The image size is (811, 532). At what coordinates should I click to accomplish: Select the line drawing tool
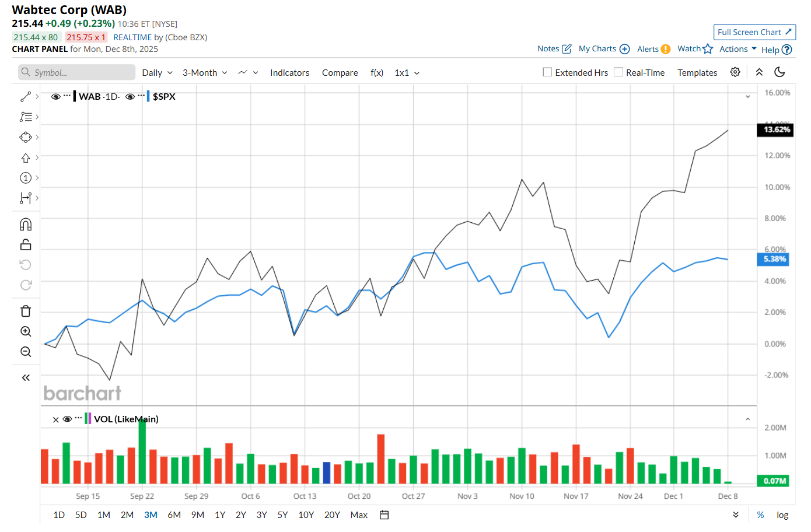[26, 97]
